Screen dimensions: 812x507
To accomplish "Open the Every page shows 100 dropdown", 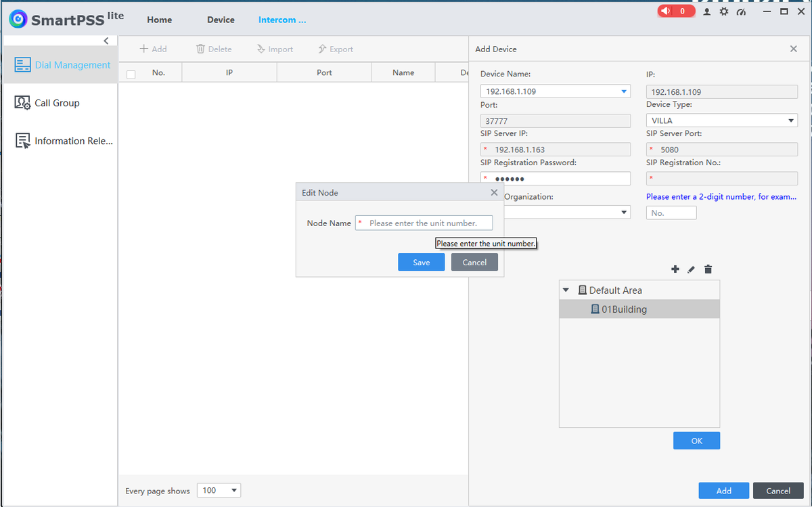I will (x=219, y=490).
